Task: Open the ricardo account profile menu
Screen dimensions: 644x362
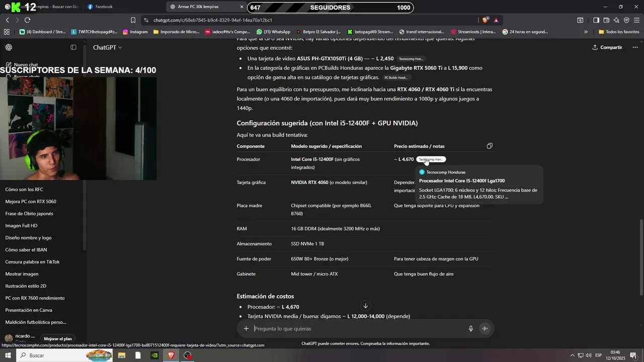Action: pyautogui.click(x=20, y=337)
